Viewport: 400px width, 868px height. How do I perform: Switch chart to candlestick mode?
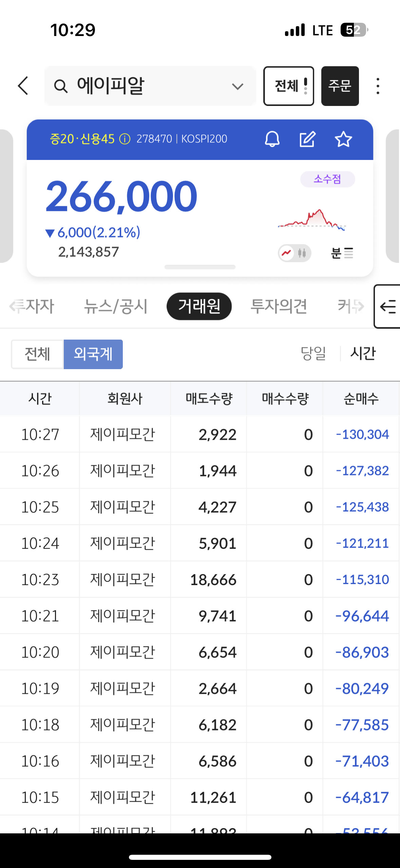(302, 253)
